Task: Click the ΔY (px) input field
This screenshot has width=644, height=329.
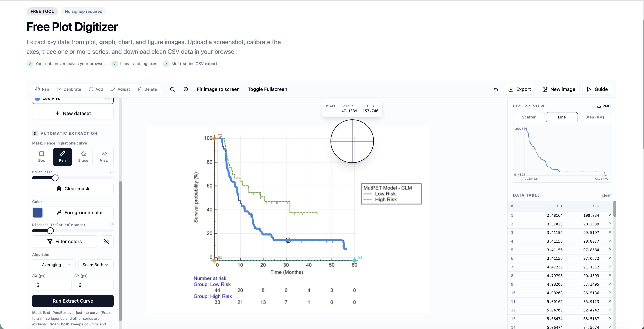Action: click(x=94, y=285)
